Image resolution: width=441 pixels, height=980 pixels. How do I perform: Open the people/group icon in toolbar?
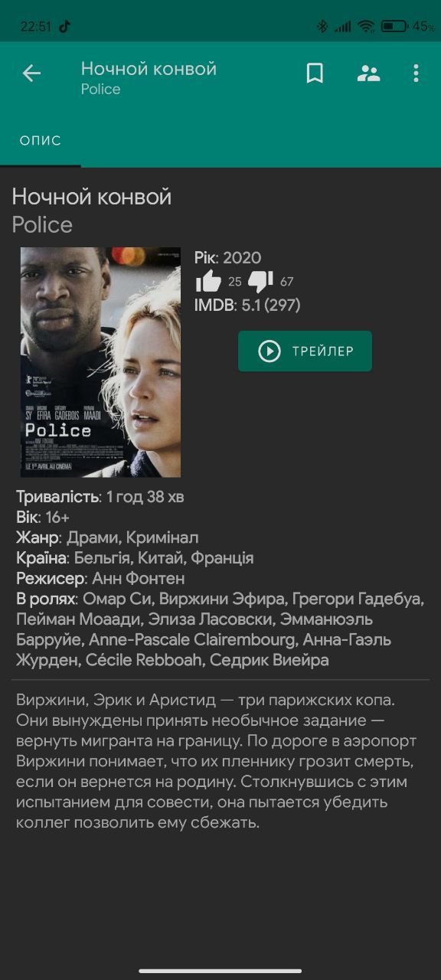[x=369, y=73]
